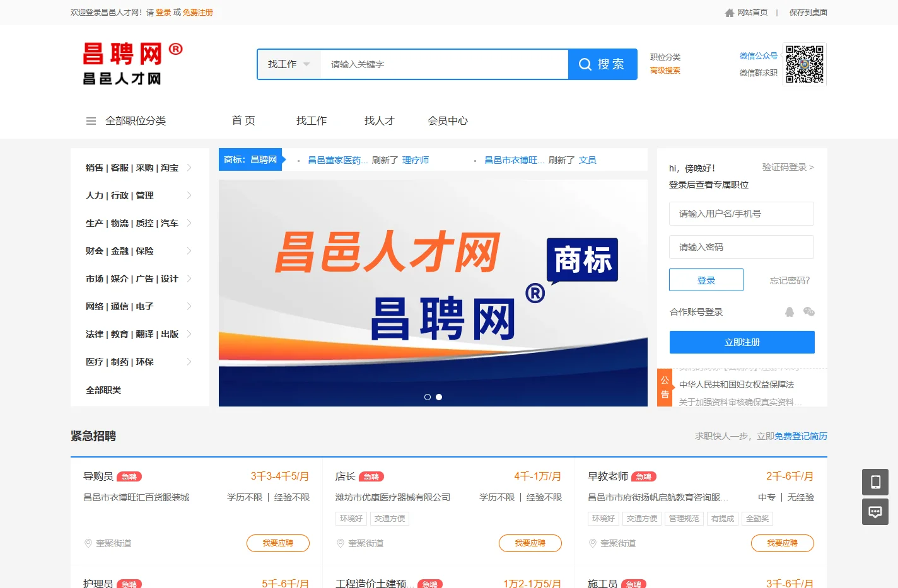Open company 昌邑市衣博旺汇百货服装城
This screenshot has width=898, height=588.
[x=136, y=497]
